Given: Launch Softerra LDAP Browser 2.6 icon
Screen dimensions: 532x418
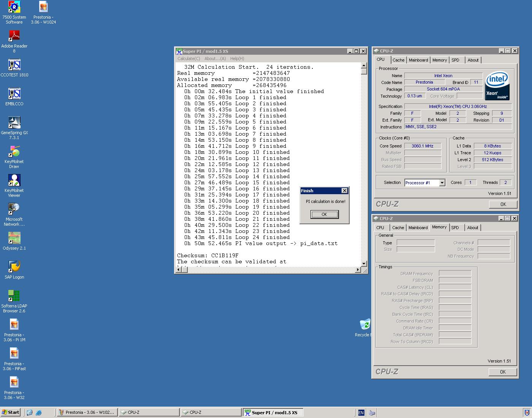Looking at the screenshot, I should 14,301.
